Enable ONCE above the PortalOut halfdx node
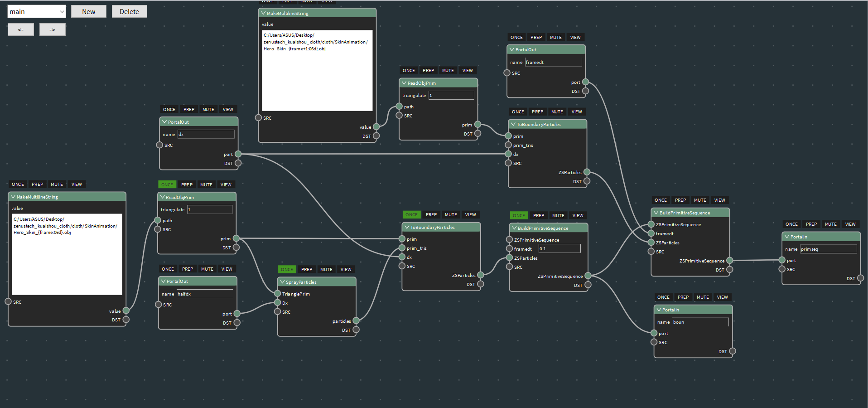 (168, 269)
